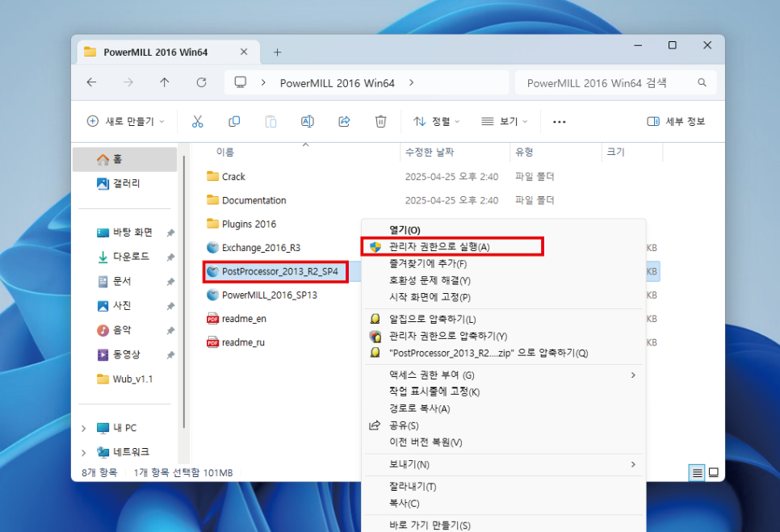Navigate up one folder level
The image size is (780, 532).
point(165,82)
